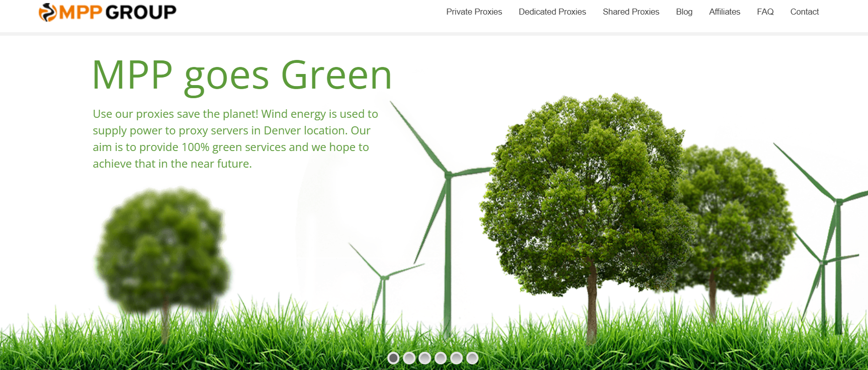This screenshot has width=868, height=370.
Task: Open the Private Proxies menu item
Action: coord(474,12)
